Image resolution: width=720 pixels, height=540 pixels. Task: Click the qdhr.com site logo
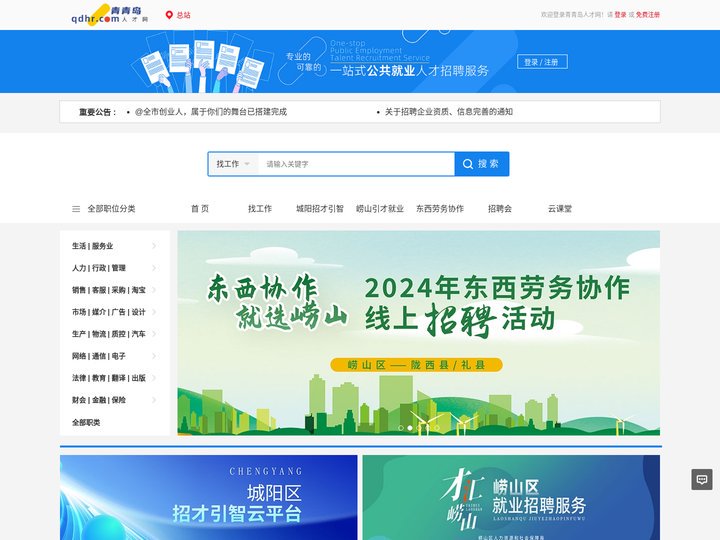point(110,15)
